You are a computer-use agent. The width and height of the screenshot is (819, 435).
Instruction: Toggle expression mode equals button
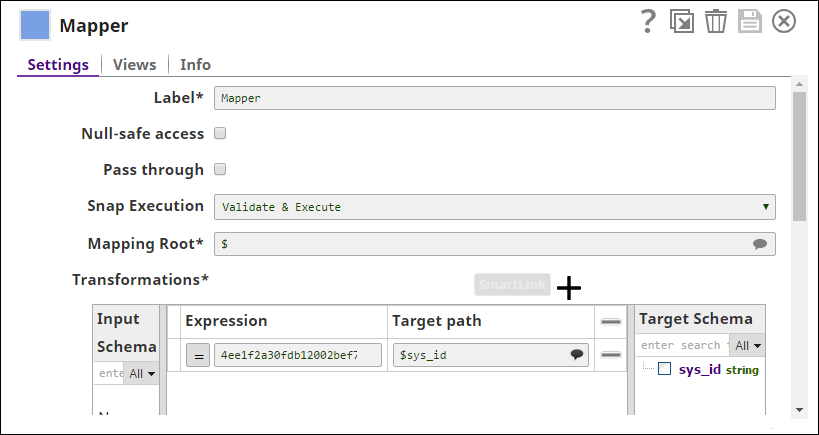(198, 356)
